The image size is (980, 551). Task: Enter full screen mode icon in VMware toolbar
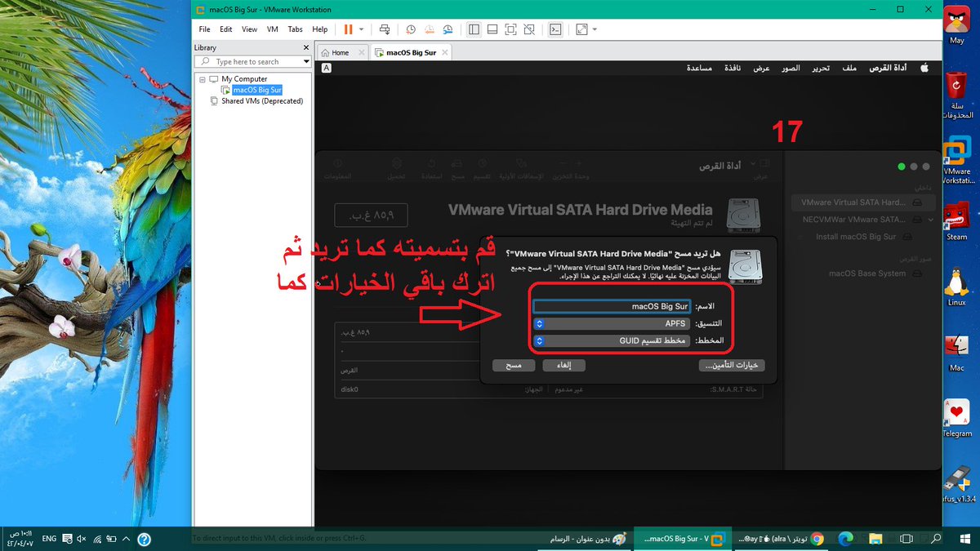click(x=510, y=29)
